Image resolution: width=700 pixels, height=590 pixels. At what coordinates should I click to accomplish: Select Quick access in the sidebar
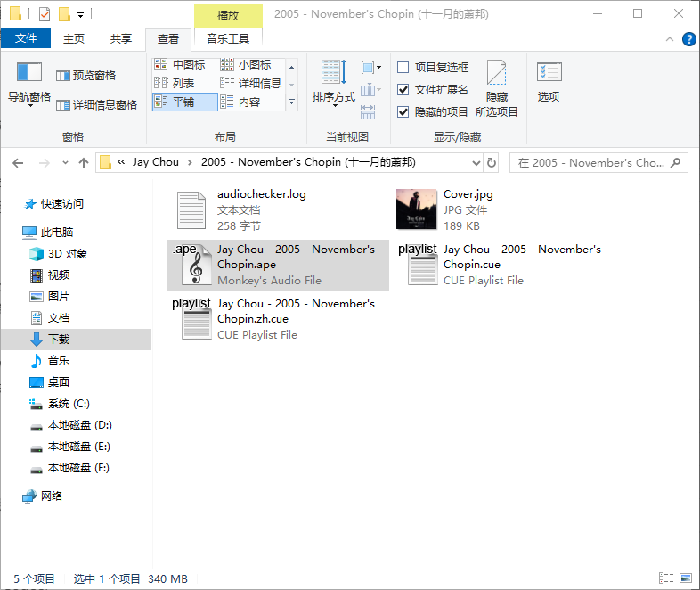click(x=53, y=204)
